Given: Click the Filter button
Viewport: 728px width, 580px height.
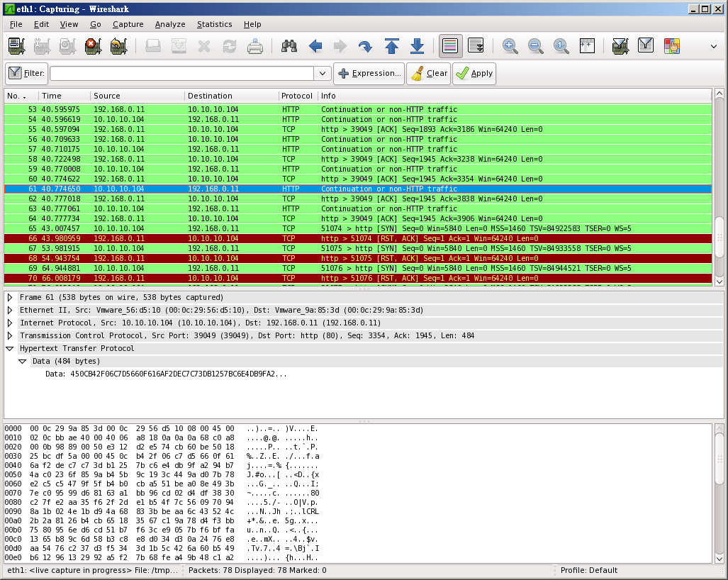Looking at the screenshot, I should click(26, 73).
